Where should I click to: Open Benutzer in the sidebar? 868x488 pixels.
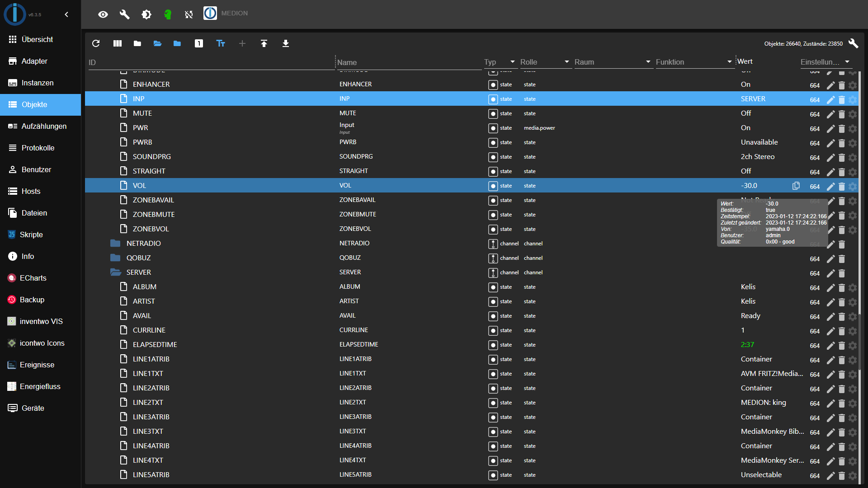(x=40, y=169)
